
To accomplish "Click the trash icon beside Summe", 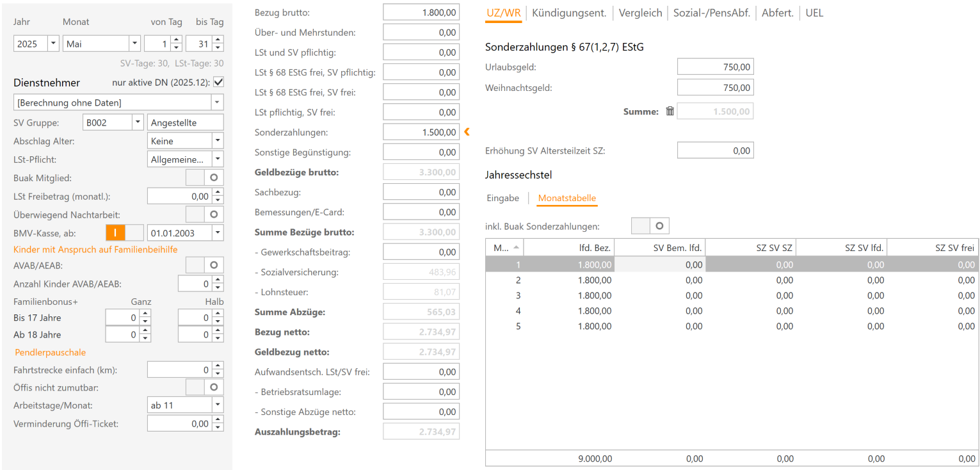I will [x=670, y=110].
